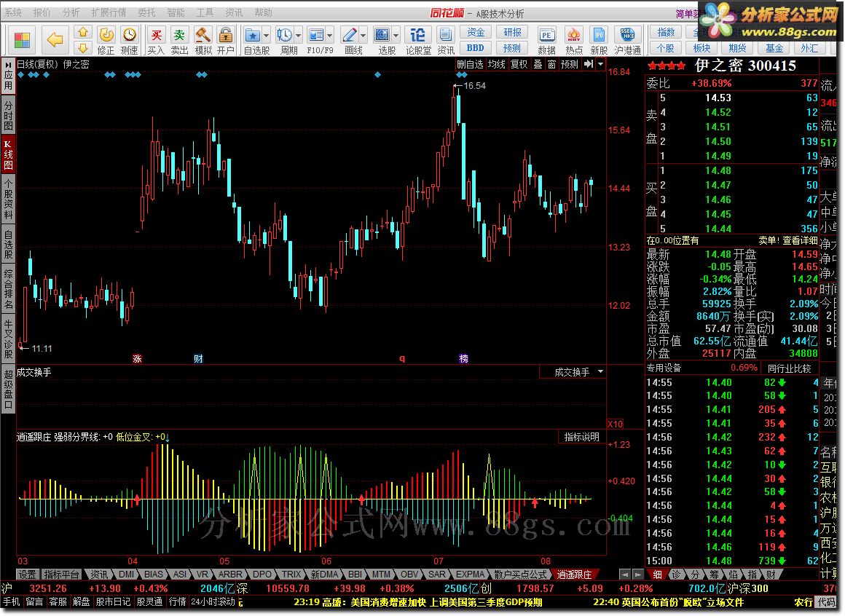845x616 pixels.
Task: Click the 榜 marker on the K-line chart
Action: pyautogui.click(x=463, y=359)
